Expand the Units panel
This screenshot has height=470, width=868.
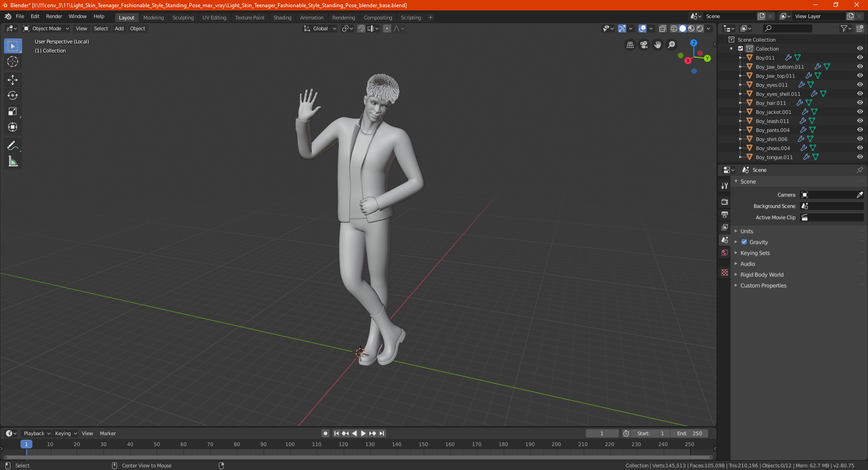pyautogui.click(x=746, y=231)
